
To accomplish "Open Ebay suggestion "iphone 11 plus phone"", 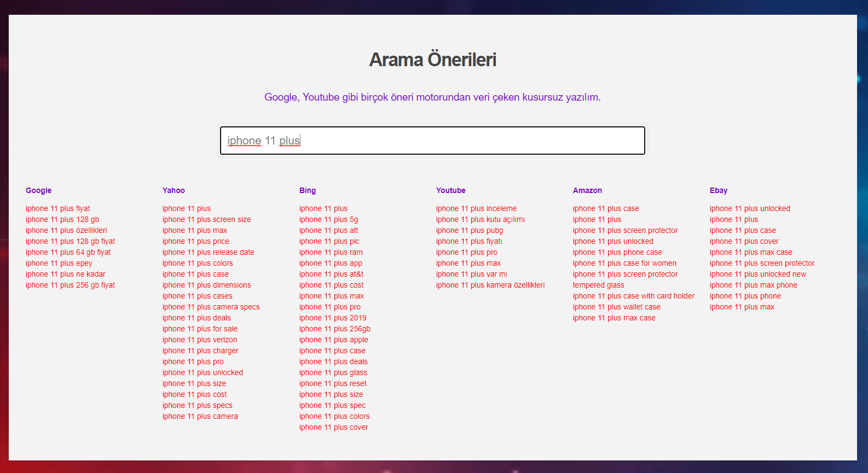I will tap(745, 296).
